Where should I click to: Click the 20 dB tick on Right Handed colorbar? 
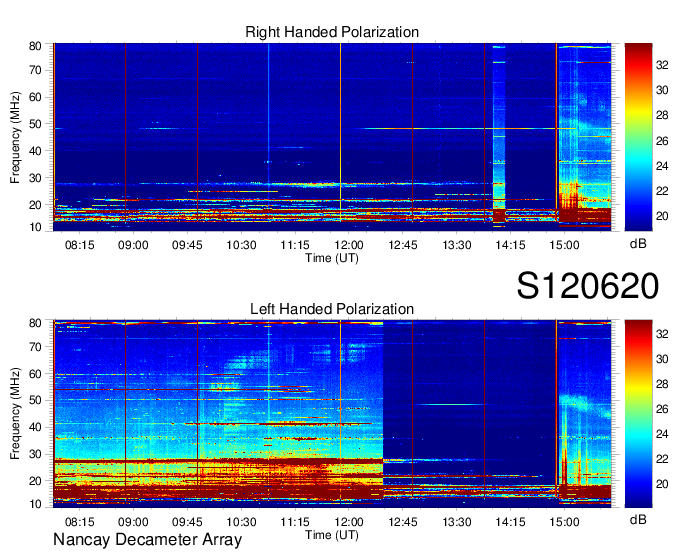tap(662, 216)
